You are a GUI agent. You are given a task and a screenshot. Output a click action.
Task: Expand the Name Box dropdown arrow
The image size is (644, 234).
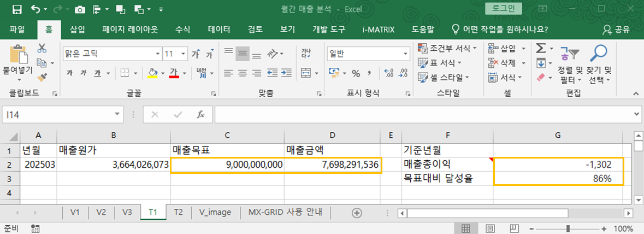click(117, 114)
